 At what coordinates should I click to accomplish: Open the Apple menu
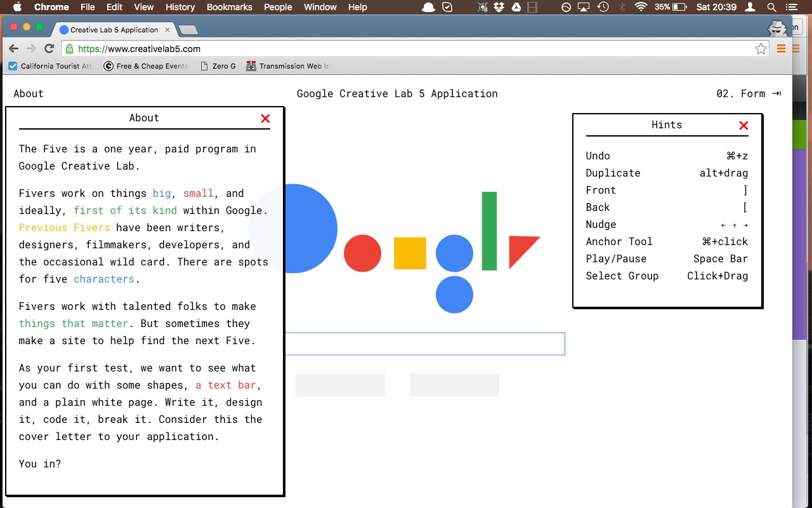click(17, 7)
